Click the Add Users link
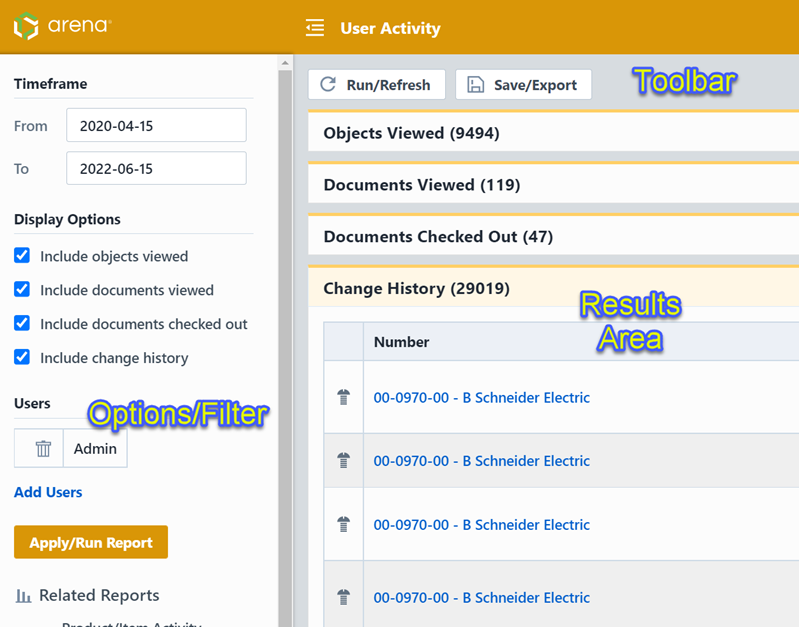 click(48, 492)
